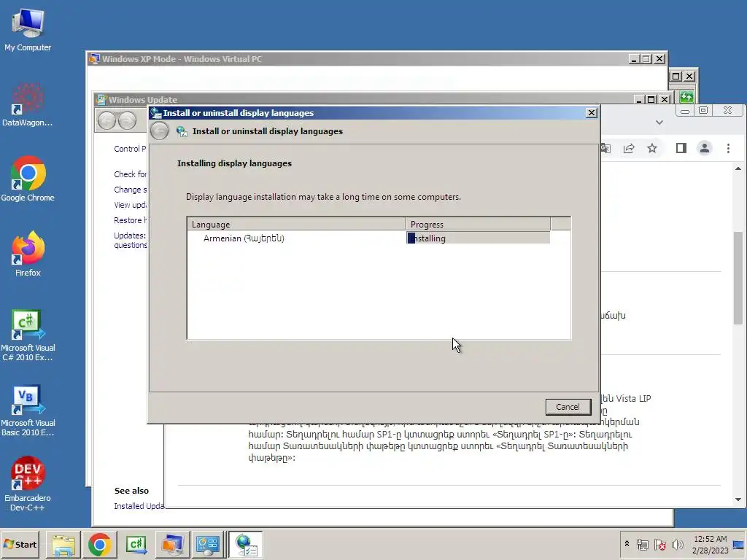
Task: Open the Chrome profile avatar
Action: point(705,148)
